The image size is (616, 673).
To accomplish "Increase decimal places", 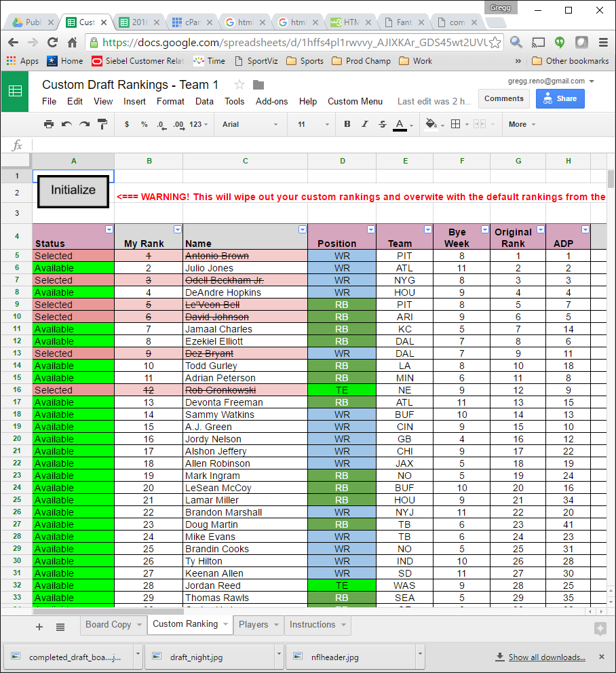I will coord(178,125).
